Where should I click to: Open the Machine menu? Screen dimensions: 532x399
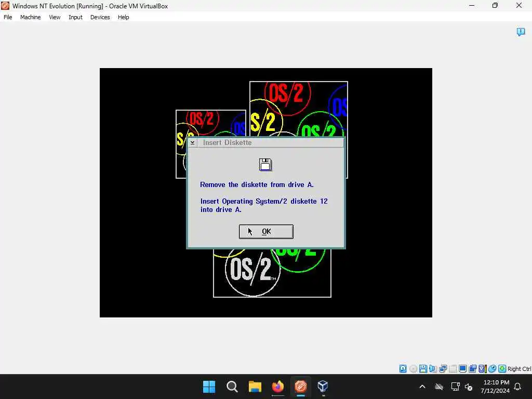[30, 17]
